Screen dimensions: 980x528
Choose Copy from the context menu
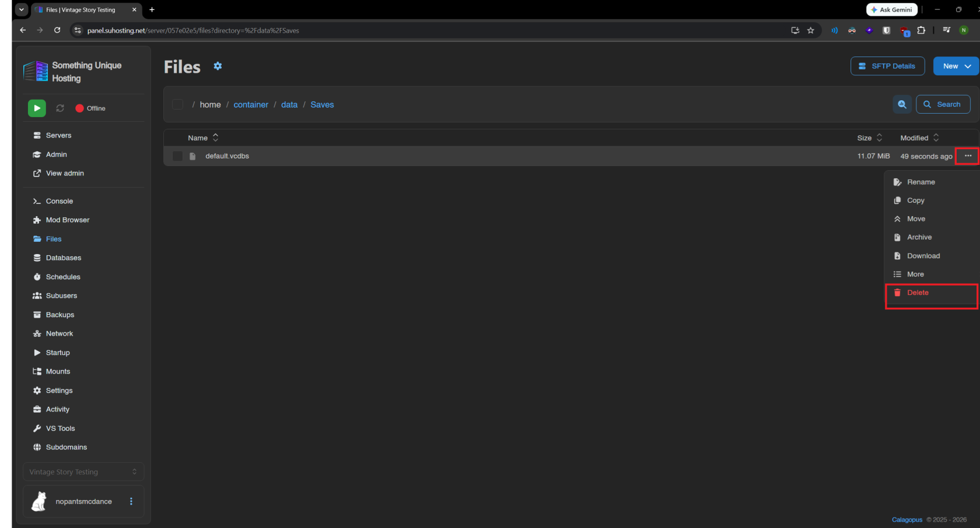931,200
